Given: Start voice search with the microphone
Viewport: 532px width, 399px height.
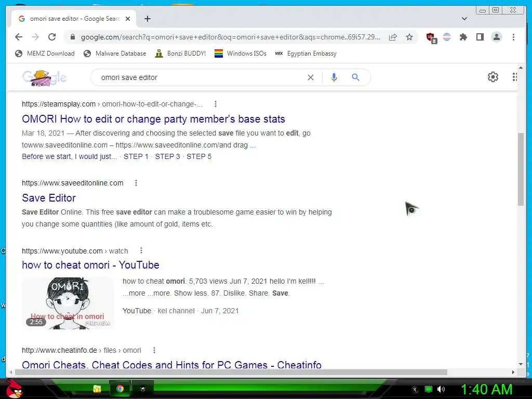Looking at the screenshot, I should point(334,77).
